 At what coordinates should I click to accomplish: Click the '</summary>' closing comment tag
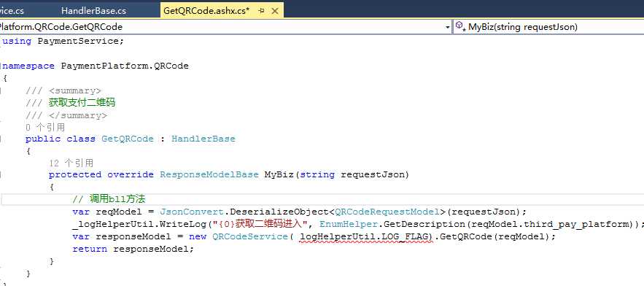pyautogui.click(x=77, y=115)
